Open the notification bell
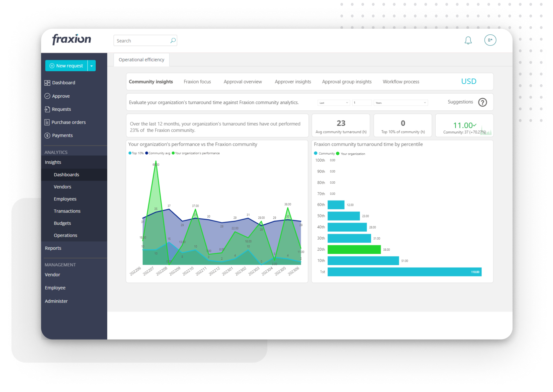The image size is (553, 392). (468, 40)
